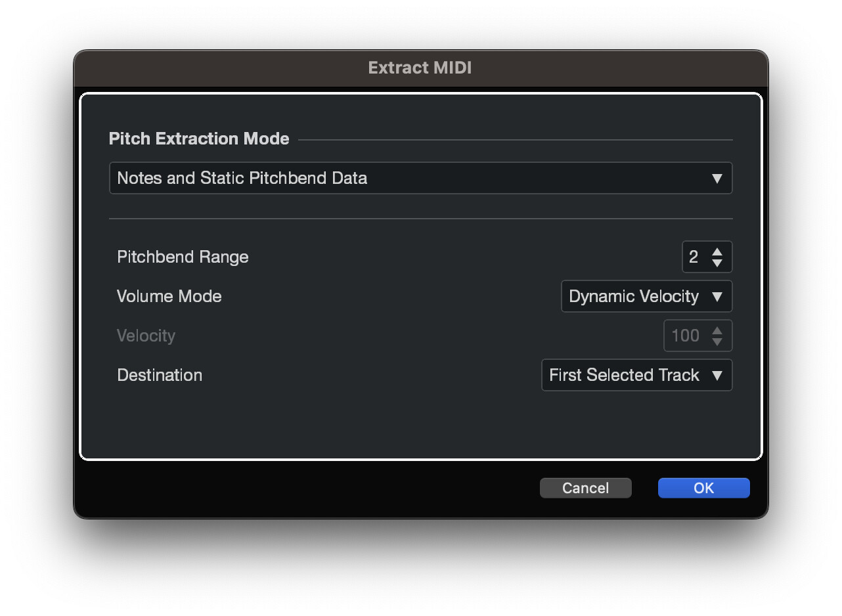The image size is (842, 616).
Task: Click the greyed-out Velocity label
Action: click(146, 336)
